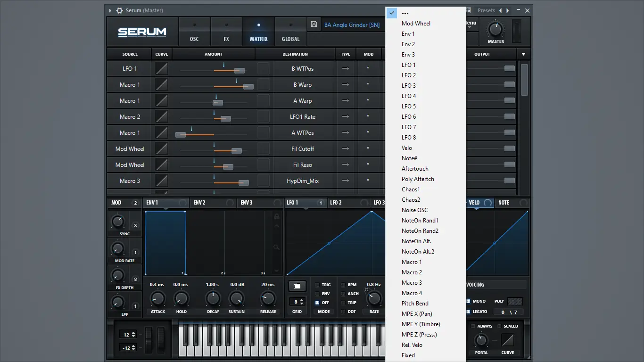Select the ENV 2 tab
The height and width of the screenshot is (362, 644).
coord(213,203)
